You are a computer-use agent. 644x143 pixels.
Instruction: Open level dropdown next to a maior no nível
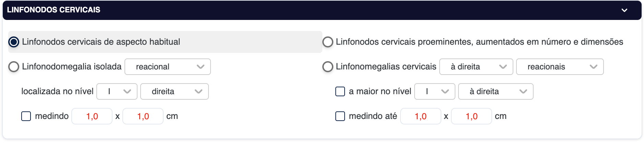[434, 91]
